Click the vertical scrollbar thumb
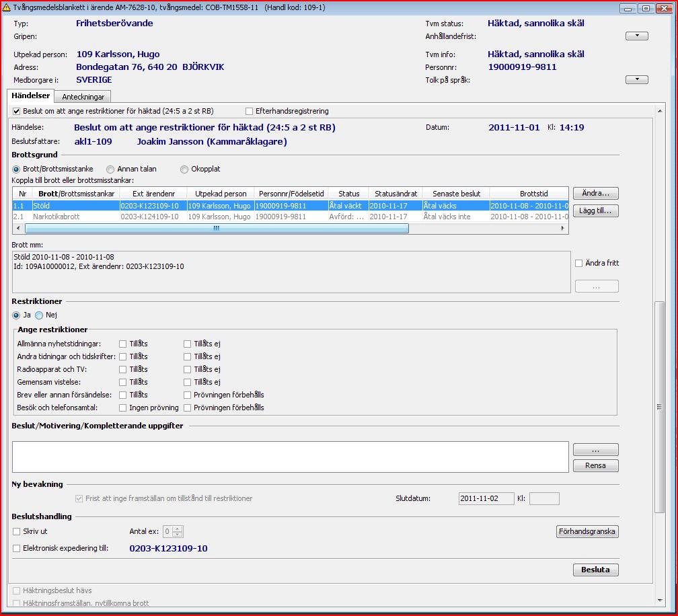 [659, 407]
